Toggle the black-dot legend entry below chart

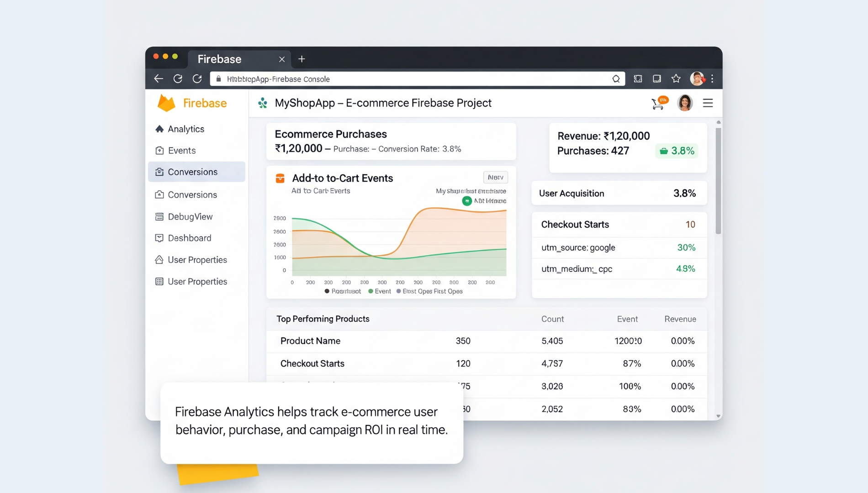pos(343,291)
